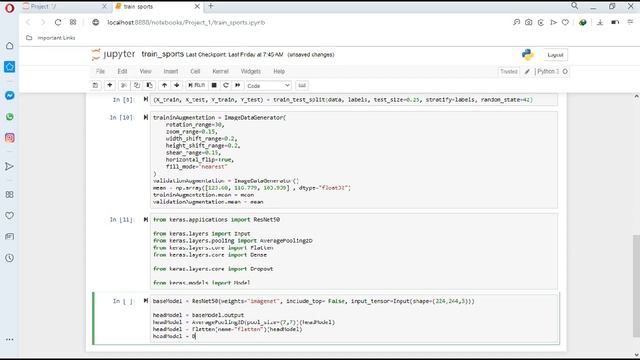Open the File menu
The width and height of the screenshot is (640, 360).
(x=100, y=71)
